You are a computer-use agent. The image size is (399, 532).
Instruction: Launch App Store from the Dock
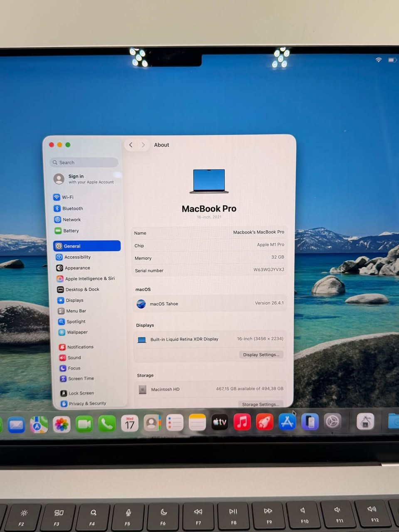pyautogui.click(x=287, y=422)
